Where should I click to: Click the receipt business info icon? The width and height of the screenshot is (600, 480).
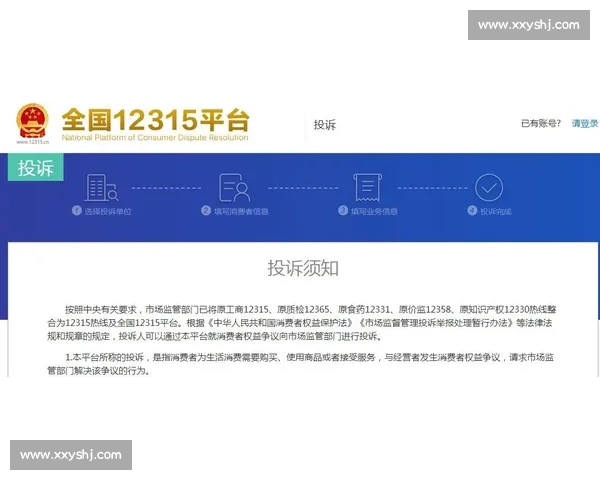coord(367,187)
